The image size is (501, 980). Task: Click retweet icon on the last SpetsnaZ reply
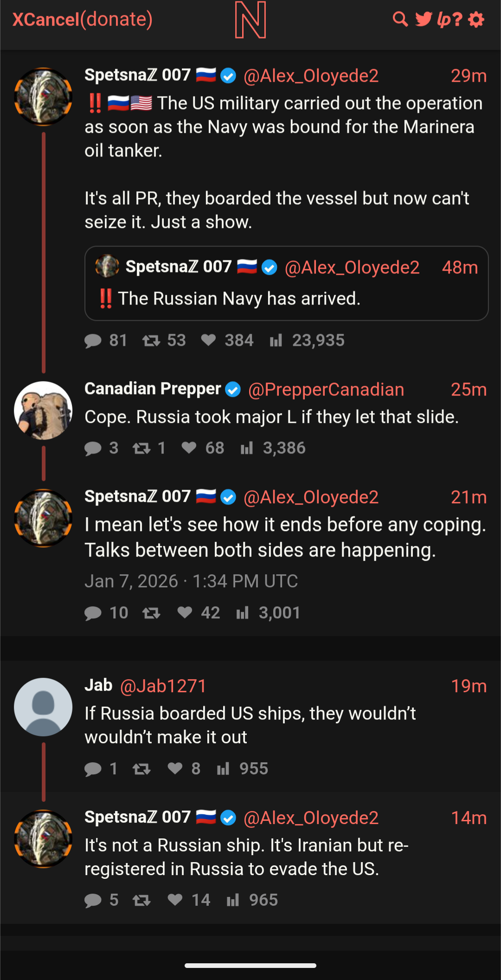141,901
